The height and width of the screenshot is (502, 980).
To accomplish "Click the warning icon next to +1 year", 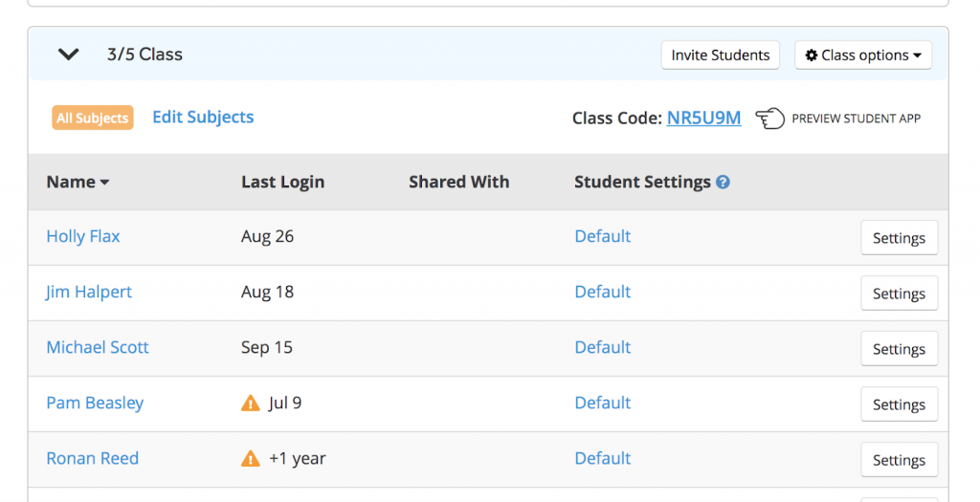I will pyautogui.click(x=251, y=459).
